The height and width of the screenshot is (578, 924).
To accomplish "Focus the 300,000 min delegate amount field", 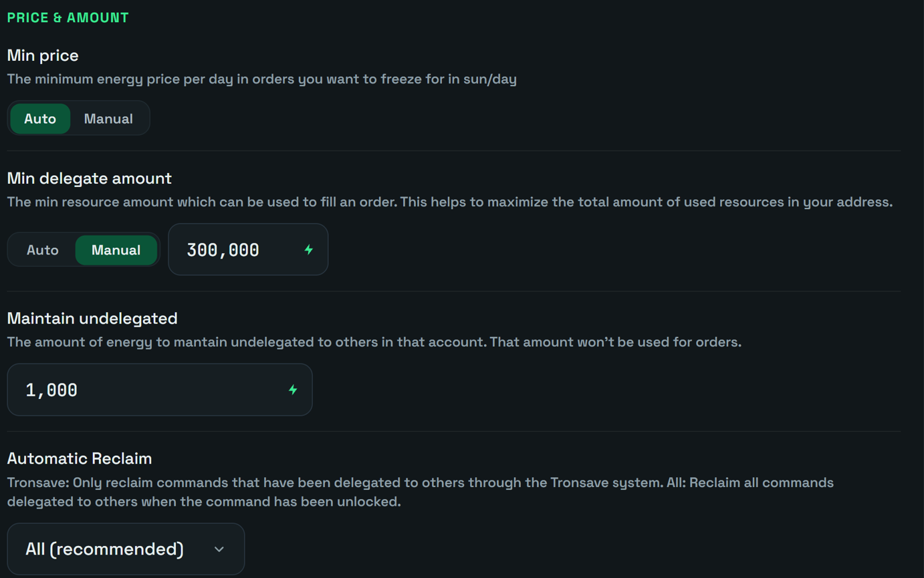I will (248, 249).
